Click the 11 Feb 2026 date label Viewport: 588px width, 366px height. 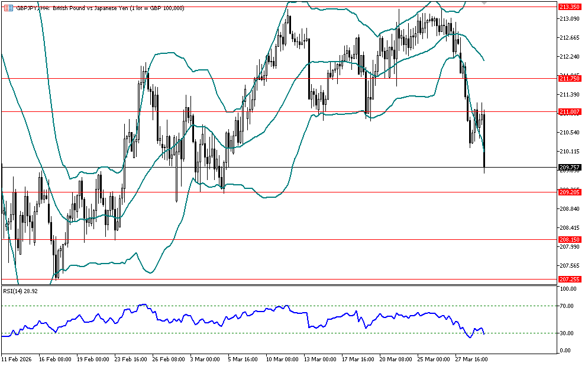17,359
